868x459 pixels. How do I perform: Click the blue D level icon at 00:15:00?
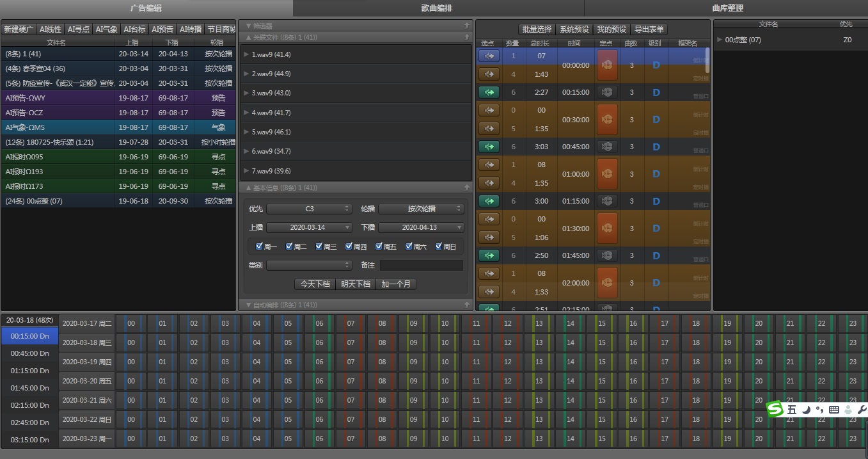pyautogui.click(x=656, y=93)
